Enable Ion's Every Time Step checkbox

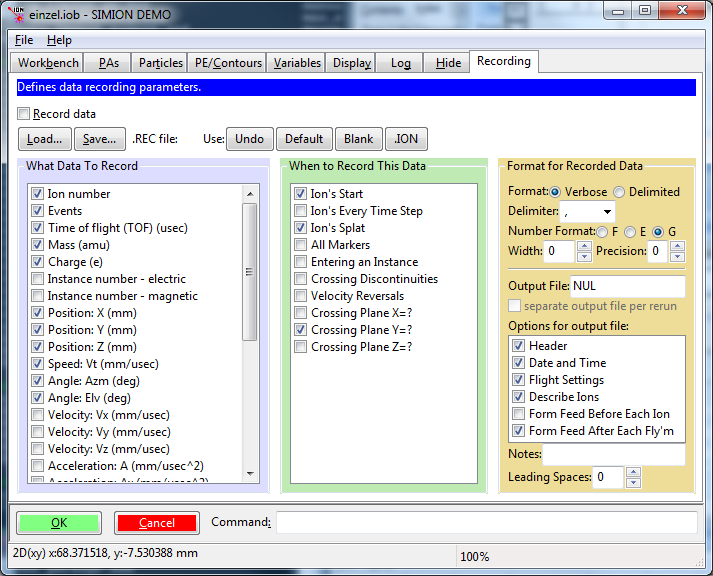click(x=301, y=210)
